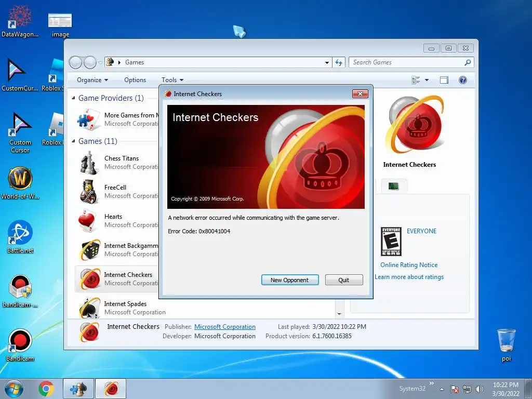Click the Show desktop strip on the taskbar
This screenshot has height=399, width=532.
pyautogui.click(x=529, y=389)
